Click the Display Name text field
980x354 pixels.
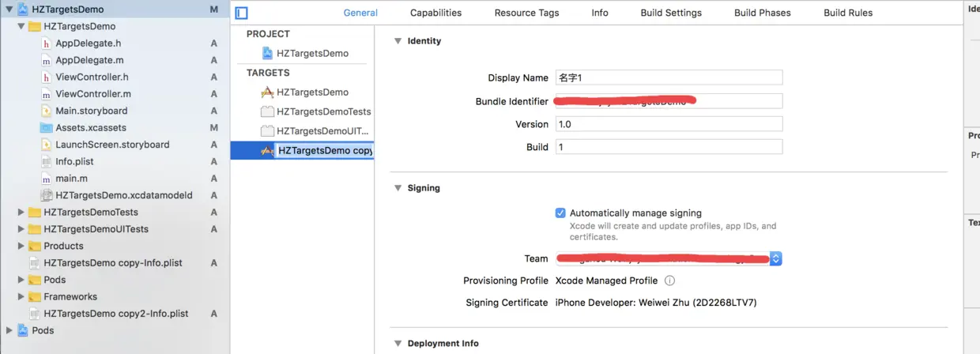669,77
